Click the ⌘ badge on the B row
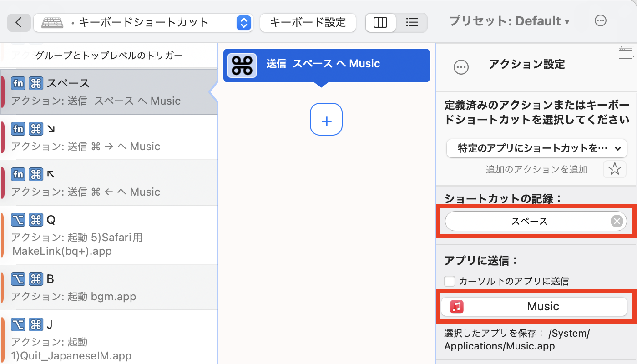The image size is (637, 364). (x=36, y=279)
